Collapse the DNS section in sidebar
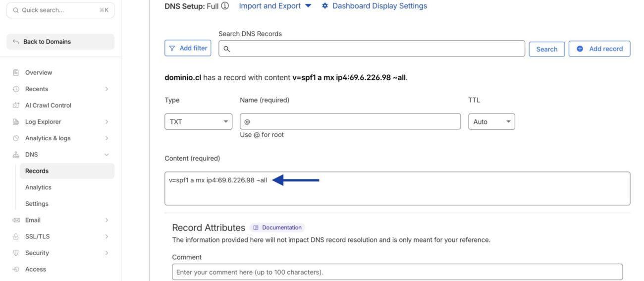This screenshot has height=281, width=644. coord(107,155)
